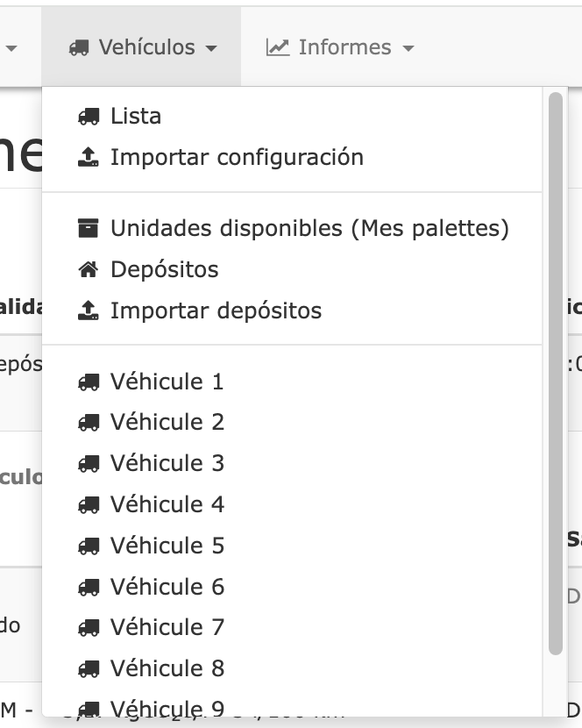Select Véhicule 5 entry
The height and width of the screenshot is (728, 582).
167,546
